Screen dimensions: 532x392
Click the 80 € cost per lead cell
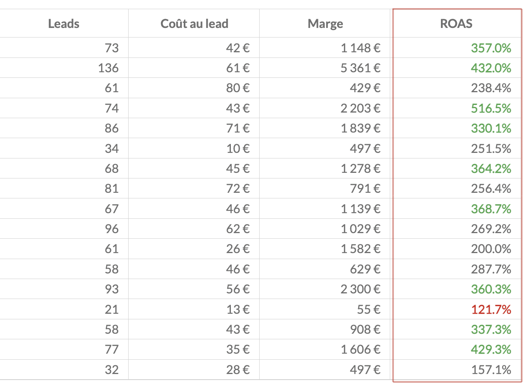238,88
